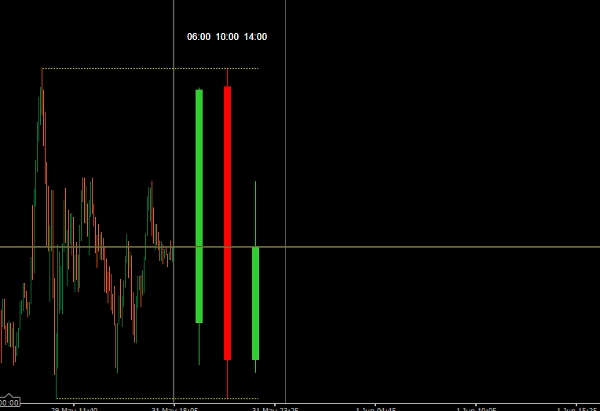Select the lower yellow dotted range line
600x411 pixels.
(x=157, y=398)
